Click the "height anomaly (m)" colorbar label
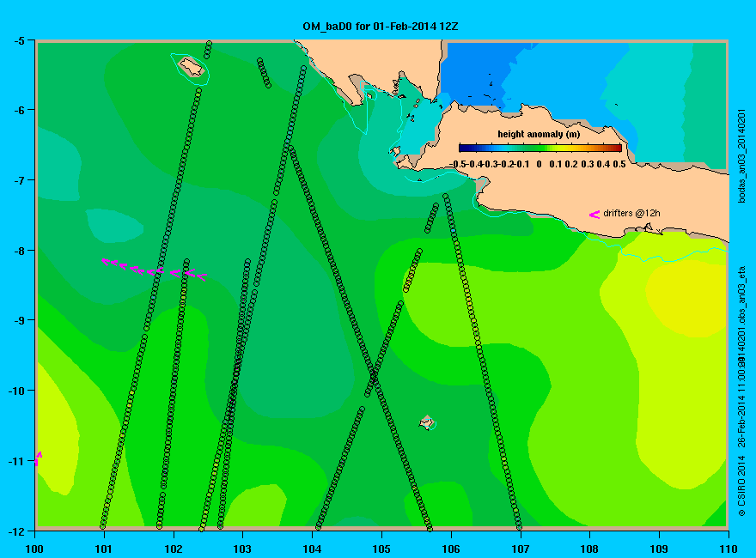756x558 pixels. 539,135
